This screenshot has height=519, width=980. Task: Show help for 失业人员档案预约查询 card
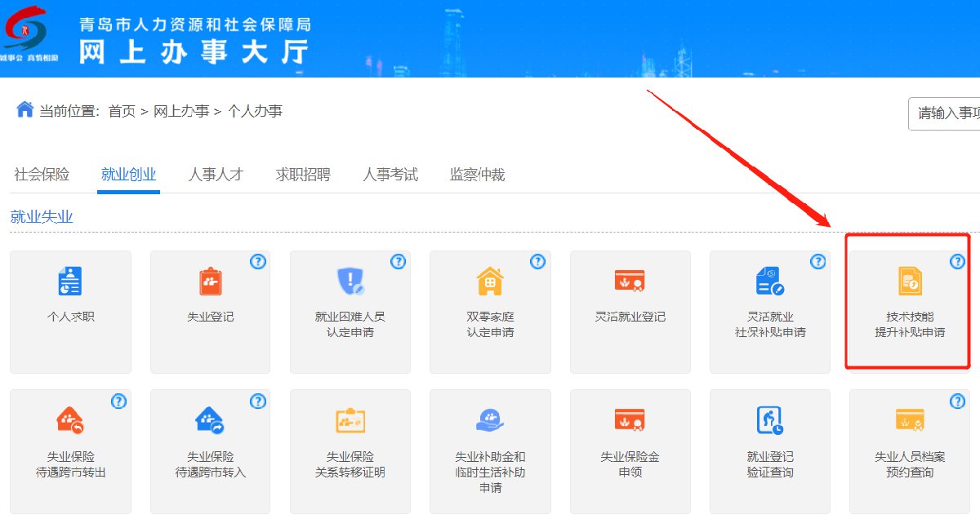pyautogui.click(x=957, y=401)
